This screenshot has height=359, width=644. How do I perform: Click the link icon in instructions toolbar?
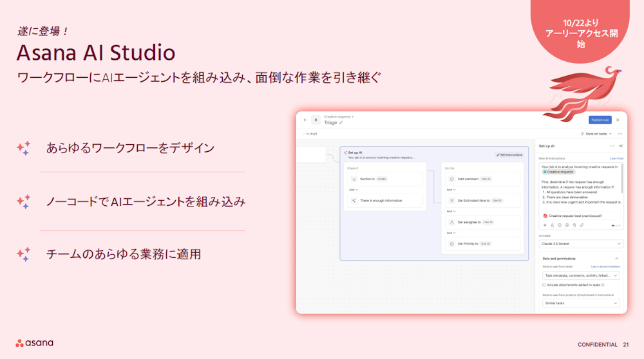[582, 225]
